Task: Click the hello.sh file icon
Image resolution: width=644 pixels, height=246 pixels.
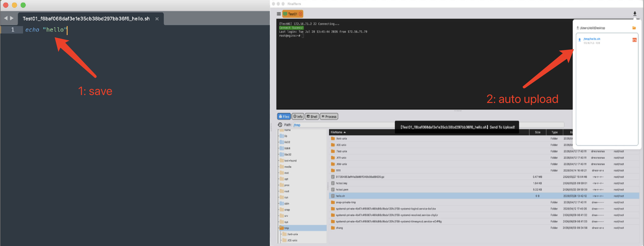Action: pos(333,196)
